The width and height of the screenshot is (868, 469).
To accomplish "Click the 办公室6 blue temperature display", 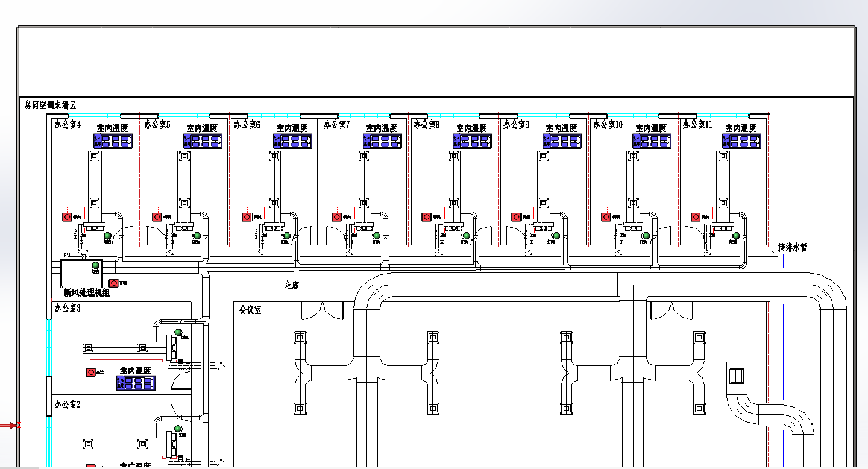I will [293, 141].
